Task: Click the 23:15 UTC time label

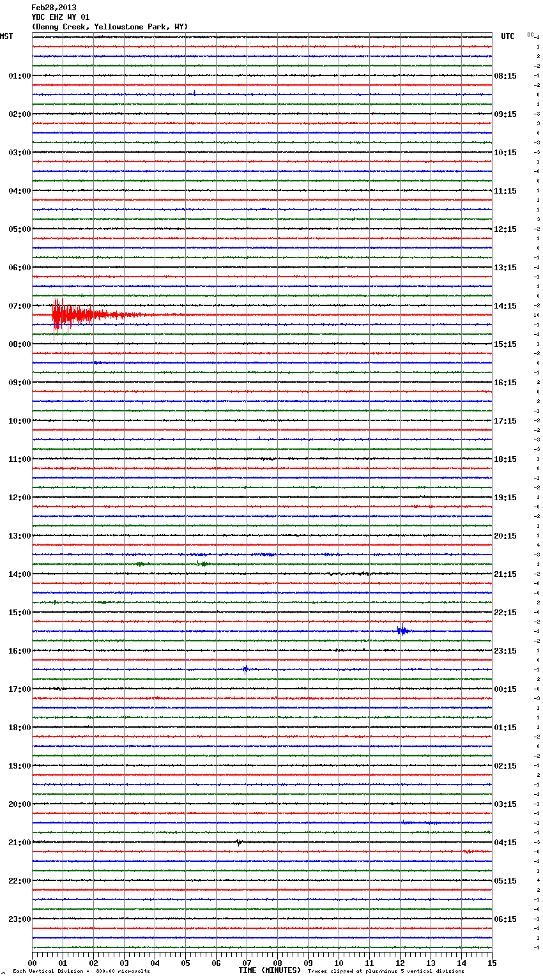Action: (x=505, y=651)
